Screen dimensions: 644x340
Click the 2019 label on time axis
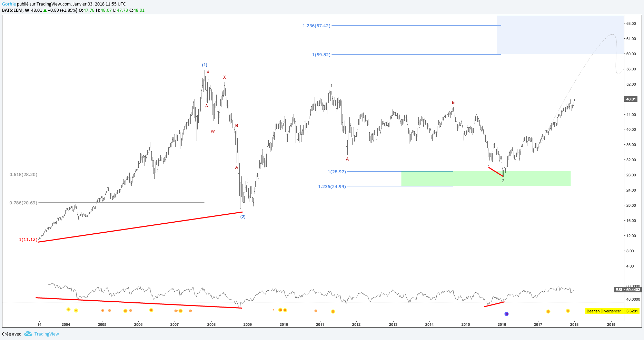611,324
